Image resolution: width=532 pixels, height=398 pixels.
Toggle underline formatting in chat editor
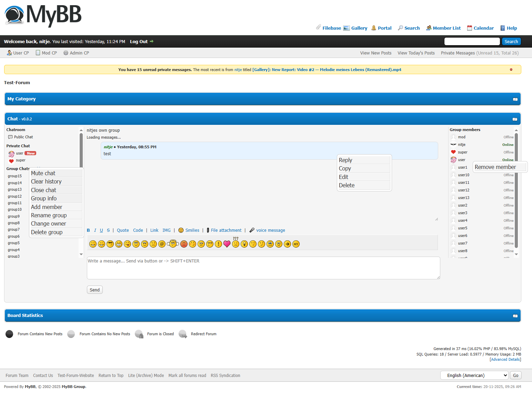click(x=101, y=230)
